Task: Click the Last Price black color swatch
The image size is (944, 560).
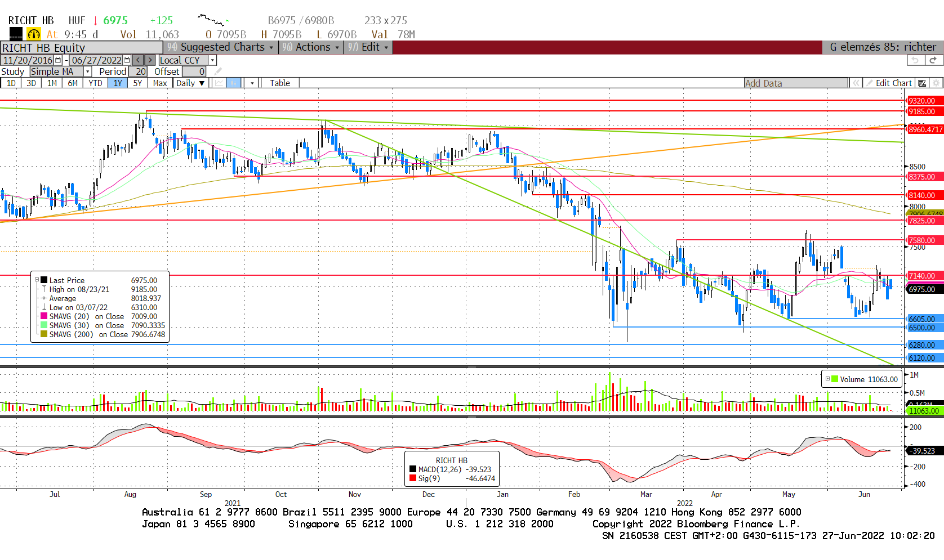Action: click(44, 280)
